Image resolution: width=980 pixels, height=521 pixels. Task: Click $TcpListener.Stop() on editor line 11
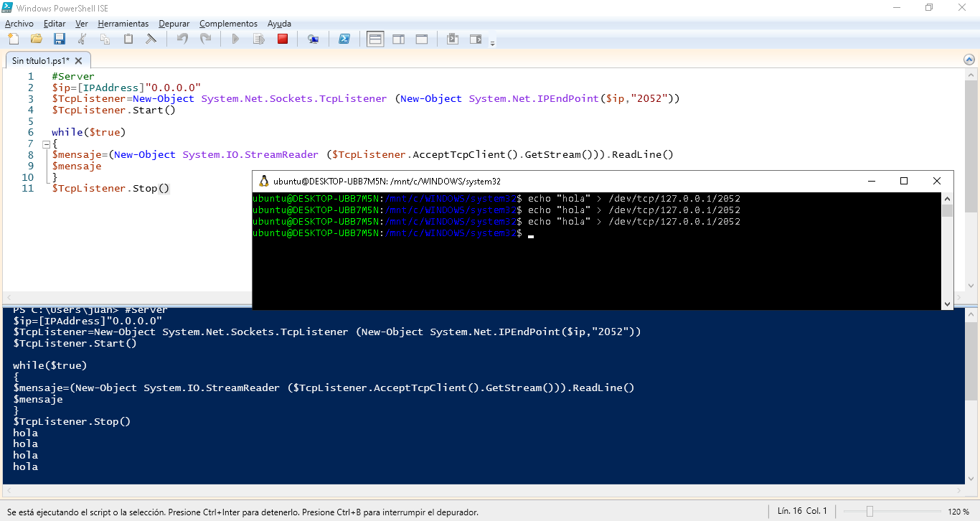click(110, 188)
